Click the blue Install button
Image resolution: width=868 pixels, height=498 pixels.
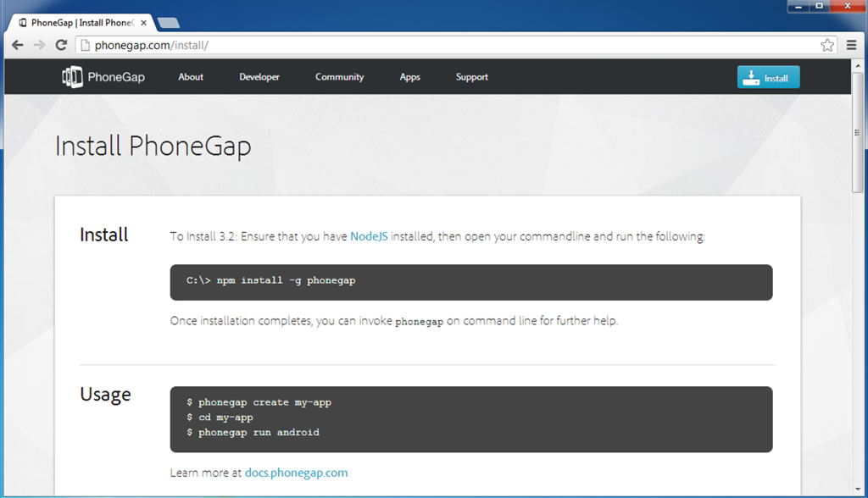(x=768, y=77)
